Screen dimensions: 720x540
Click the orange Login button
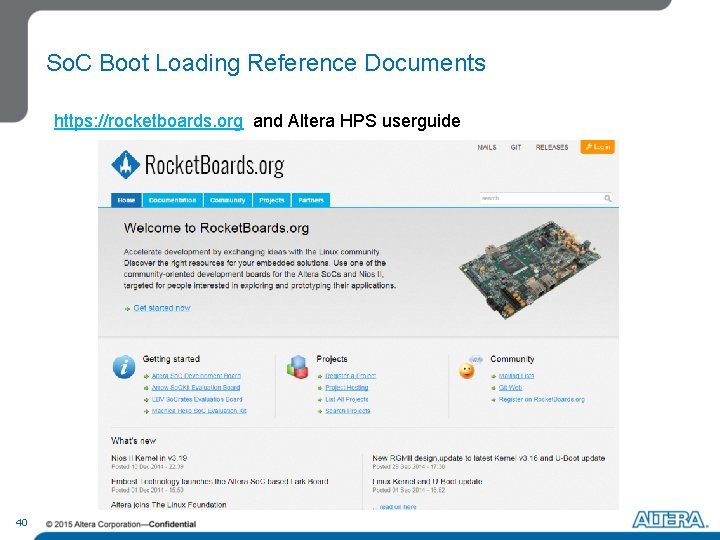coord(597,147)
